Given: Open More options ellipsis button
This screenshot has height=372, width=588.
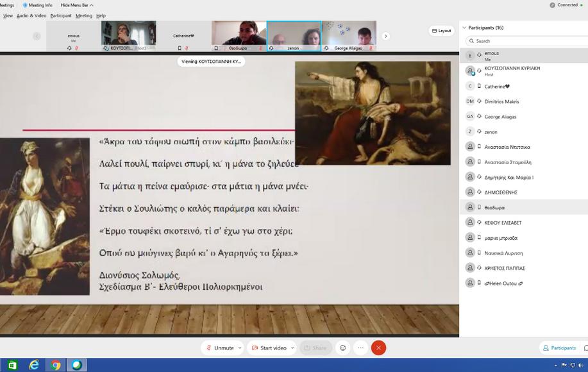Looking at the screenshot, I should 361,348.
